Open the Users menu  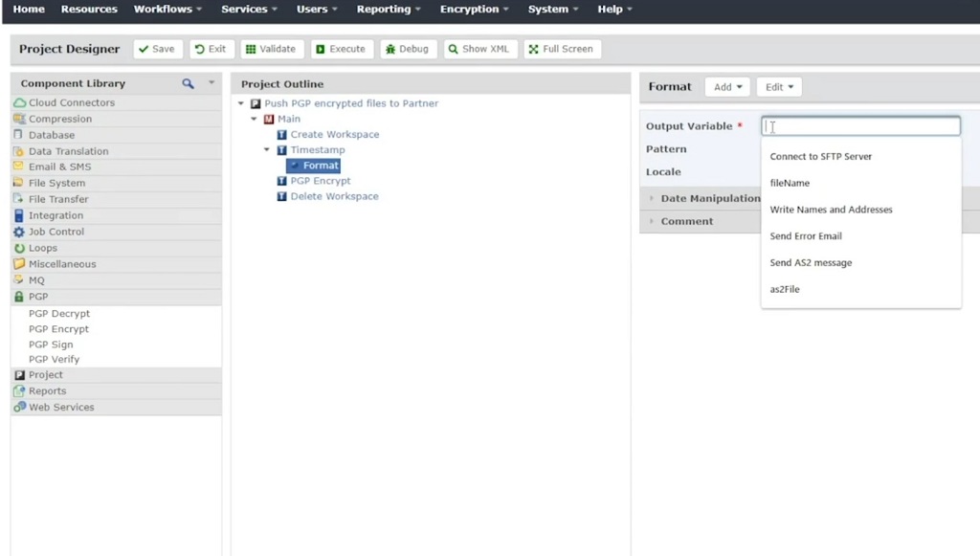(317, 10)
